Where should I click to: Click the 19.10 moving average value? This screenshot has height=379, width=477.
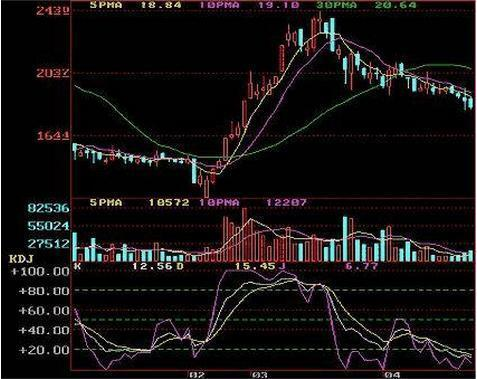click(278, 5)
